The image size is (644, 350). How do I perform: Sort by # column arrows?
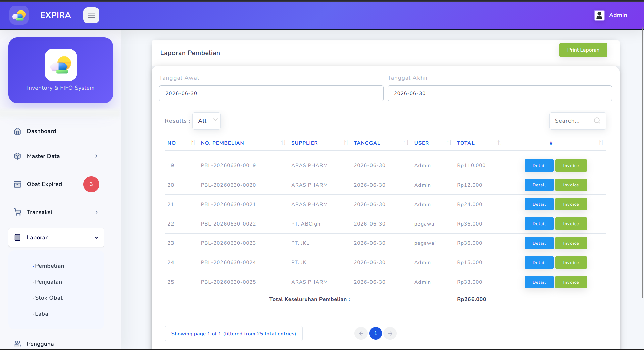click(601, 143)
